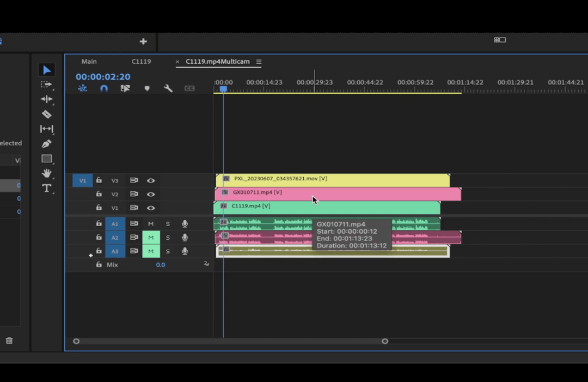Select the Track Select Forward tool
The image size is (588, 382).
coord(46,84)
